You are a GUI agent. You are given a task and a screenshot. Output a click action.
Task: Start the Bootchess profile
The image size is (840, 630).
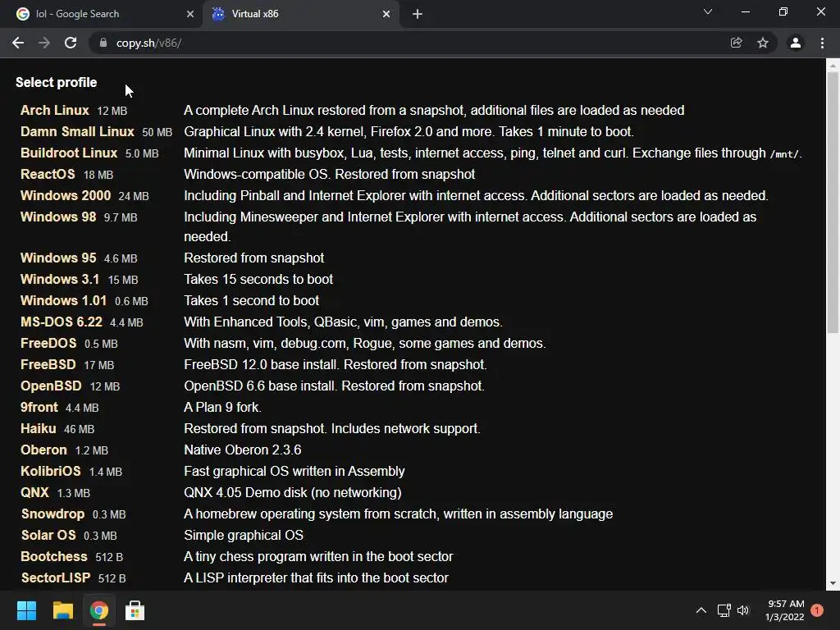(x=53, y=557)
